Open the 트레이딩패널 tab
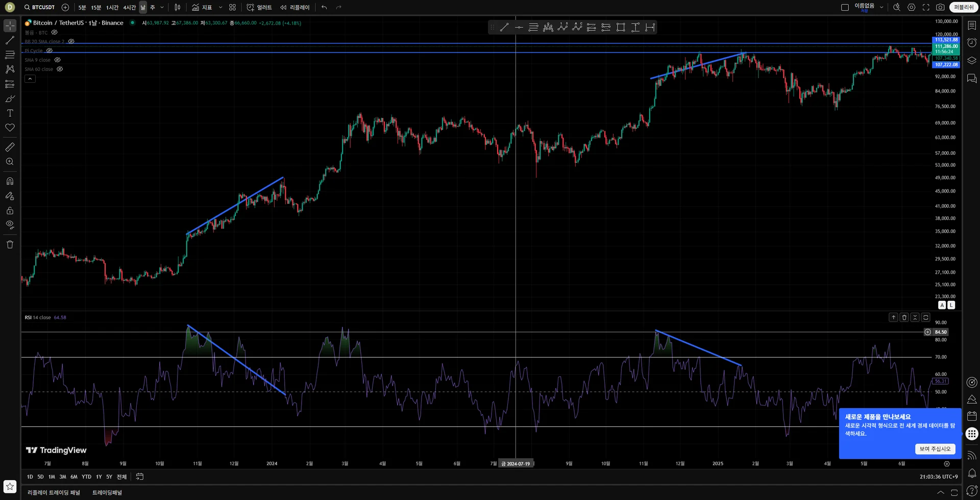 pos(107,492)
